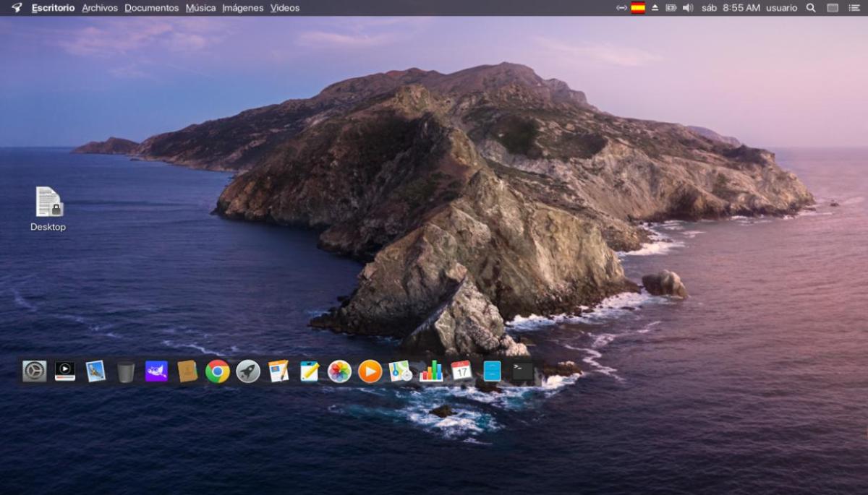Select the Desktop file on desktop
Screen dimensions: 868x495
pyautogui.click(x=48, y=202)
